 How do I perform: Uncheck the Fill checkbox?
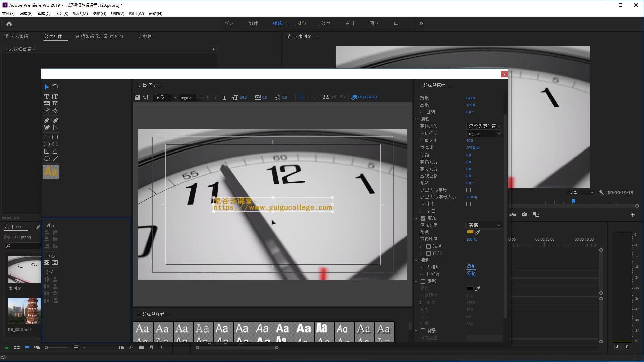[x=423, y=218]
